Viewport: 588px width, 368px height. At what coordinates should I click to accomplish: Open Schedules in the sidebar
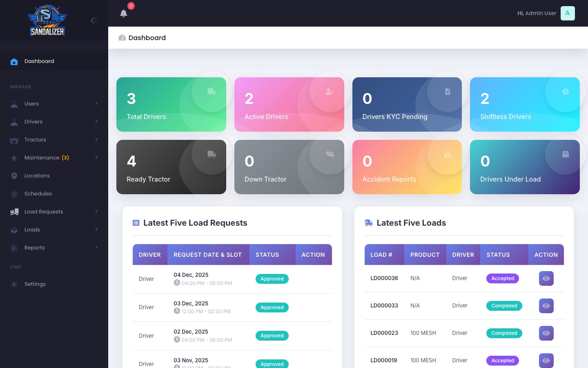point(54,194)
